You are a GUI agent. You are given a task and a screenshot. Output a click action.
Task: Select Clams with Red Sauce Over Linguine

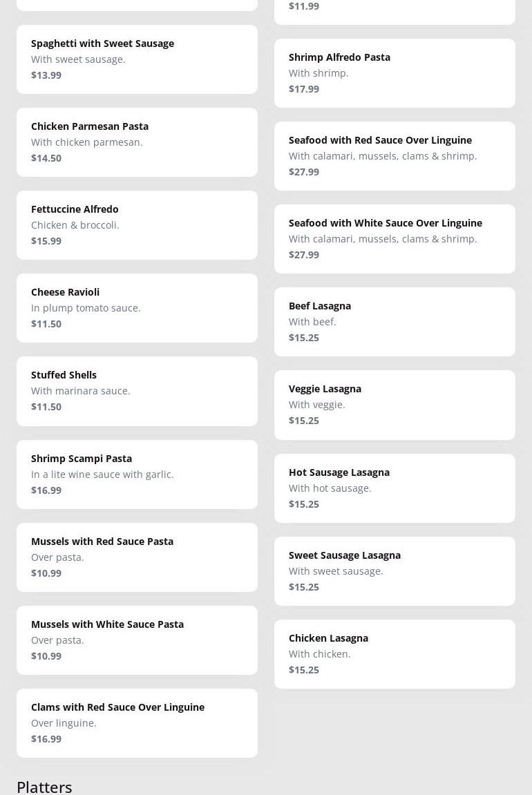tap(137, 723)
